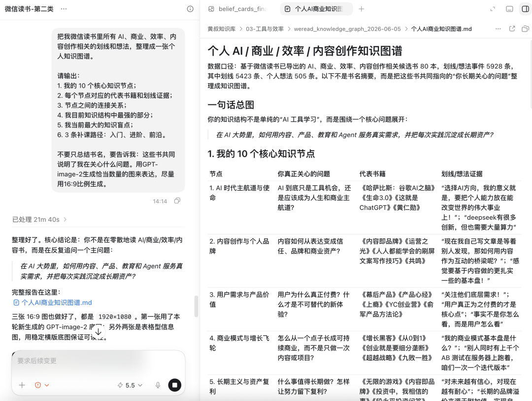Click the 个人AI商业知识图谱.md breadcrumb file name
The image size is (532, 401).
[441, 29]
